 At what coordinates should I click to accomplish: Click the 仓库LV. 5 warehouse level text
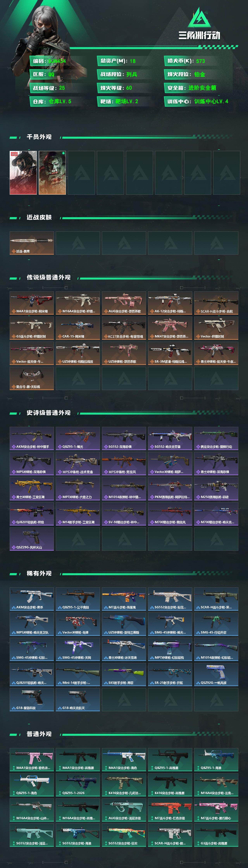tap(60, 101)
